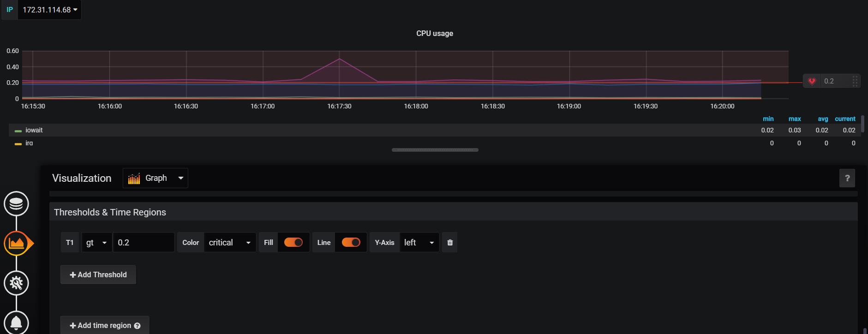Expand the threshold Color critical dropdown

(229, 243)
